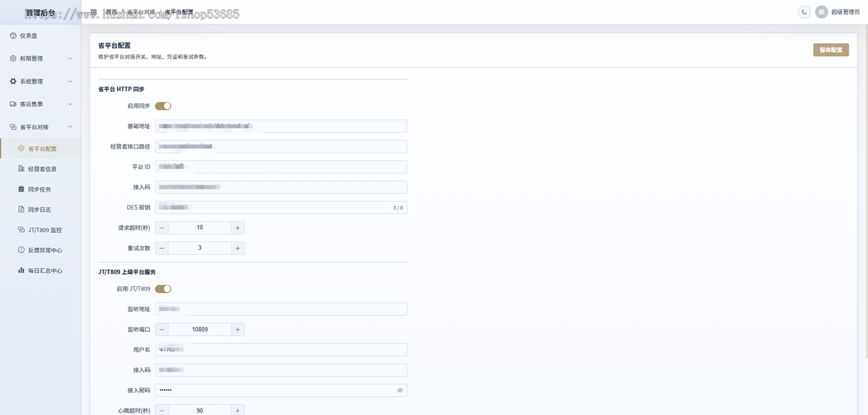Focus the 基础地址 input field

tap(281, 127)
